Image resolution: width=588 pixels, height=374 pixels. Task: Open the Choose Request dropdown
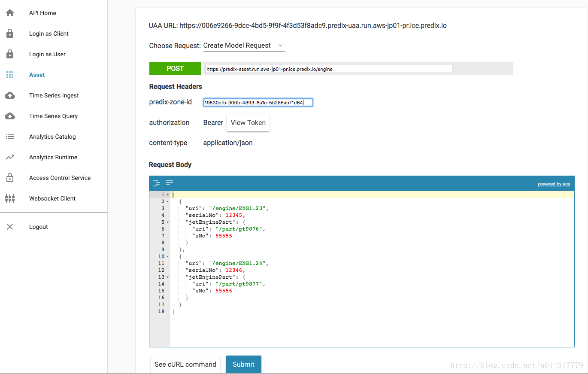coord(244,46)
